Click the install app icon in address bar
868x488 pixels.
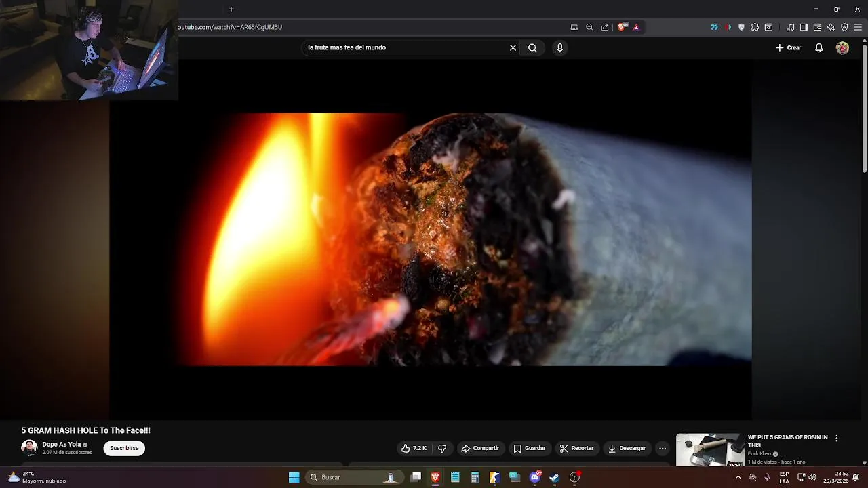point(574,27)
